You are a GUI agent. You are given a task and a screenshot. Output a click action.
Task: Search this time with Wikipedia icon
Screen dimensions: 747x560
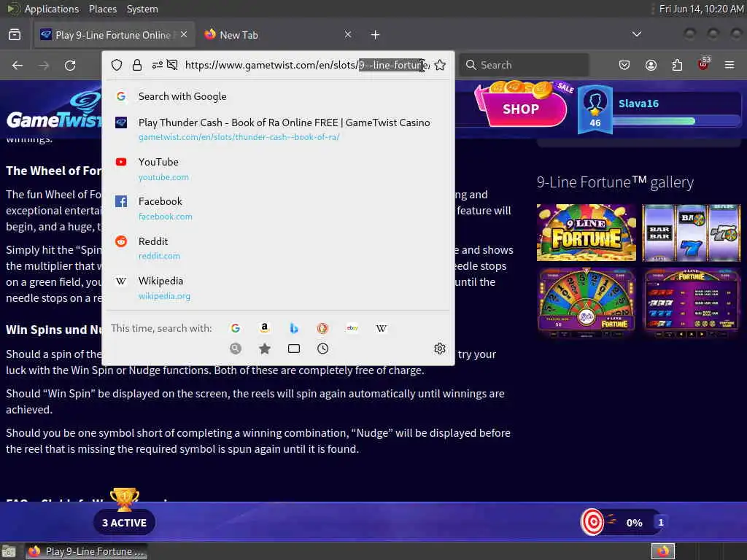(x=382, y=328)
